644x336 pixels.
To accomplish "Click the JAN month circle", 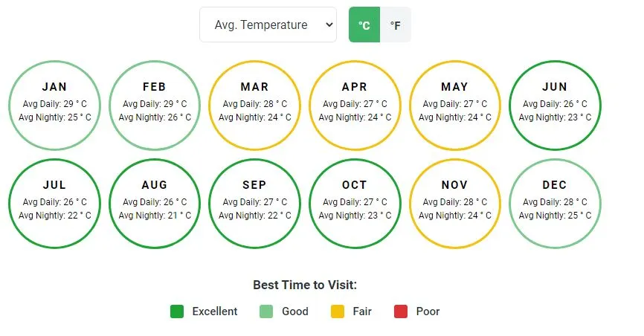I will pos(54,106).
